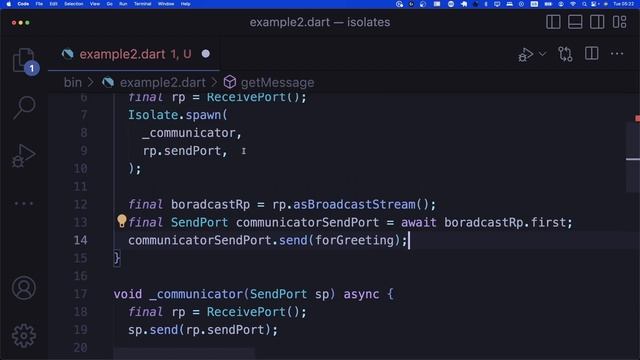Expand the Run or Debug dropdown arrow
Image resolution: width=640 pixels, height=360 pixels.
coord(542,54)
